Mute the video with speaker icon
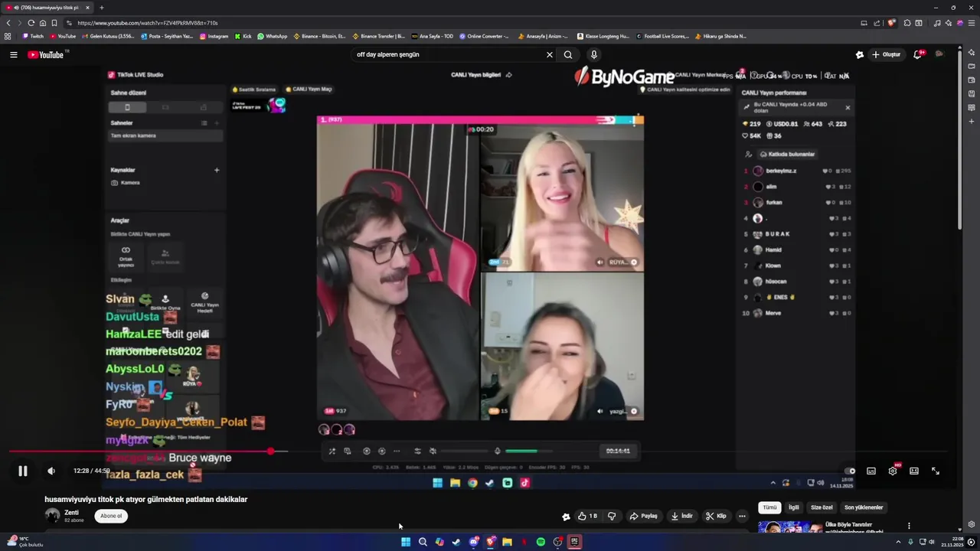The image size is (980, 551). [51, 471]
